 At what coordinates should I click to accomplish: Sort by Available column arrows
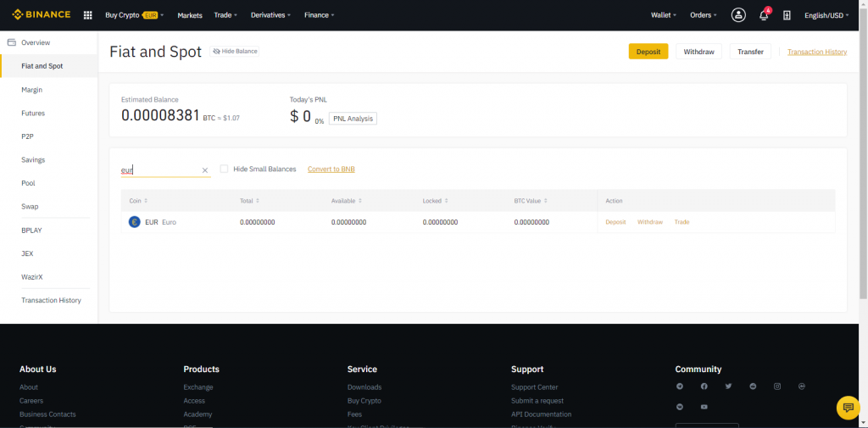click(x=359, y=201)
